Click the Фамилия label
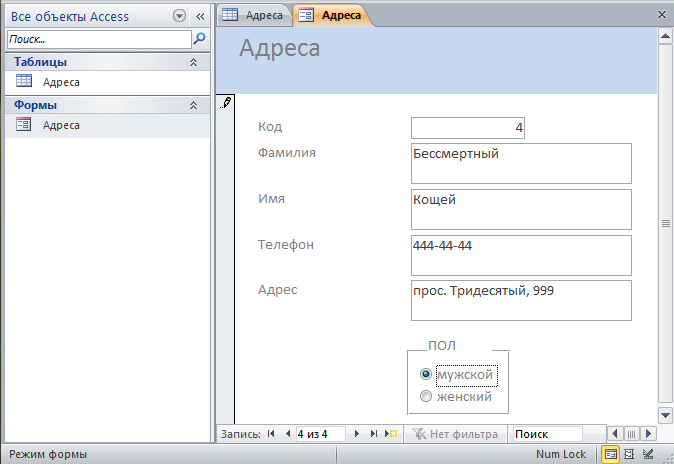The height and width of the screenshot is (464, 674). pyautogui.click(x=287, y=153)
